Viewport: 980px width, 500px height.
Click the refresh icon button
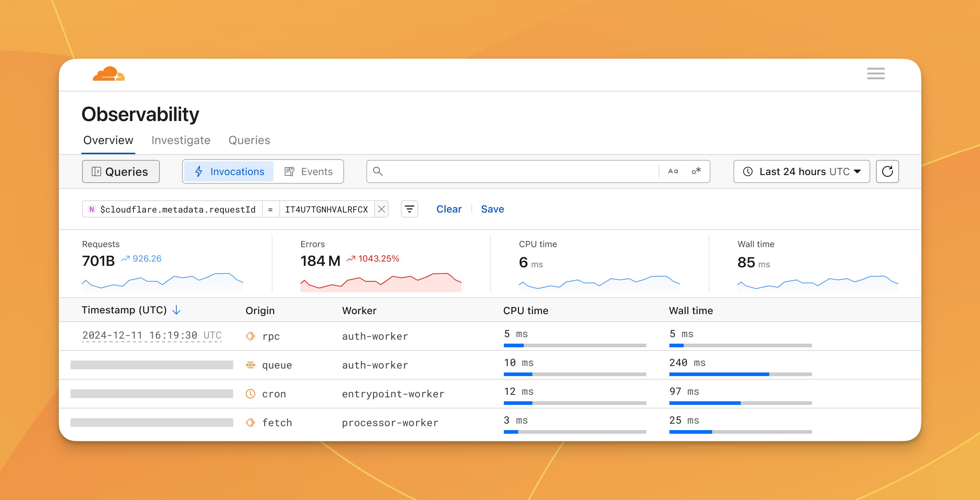click(887, 171)
